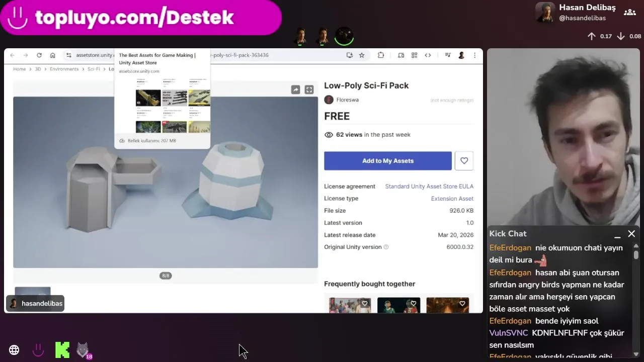Open fullscreen view of the asset preview

(309, 89)
